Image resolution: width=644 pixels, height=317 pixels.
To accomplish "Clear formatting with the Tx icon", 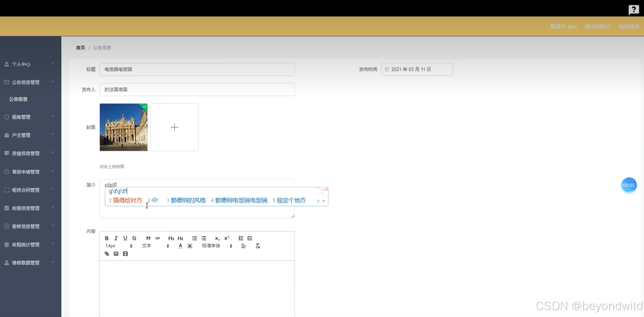I will [258, 246].
